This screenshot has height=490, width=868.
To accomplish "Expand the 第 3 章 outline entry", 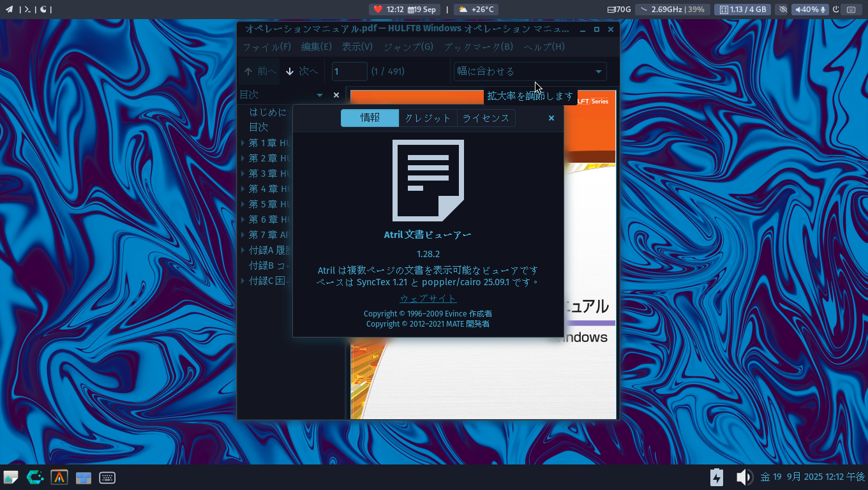I will point(243,174).
